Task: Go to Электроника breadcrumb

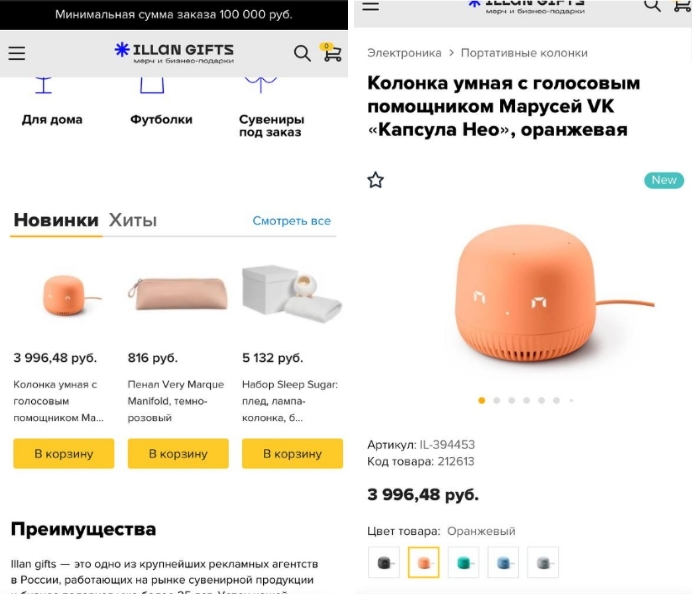Action: tap(404, 53)
